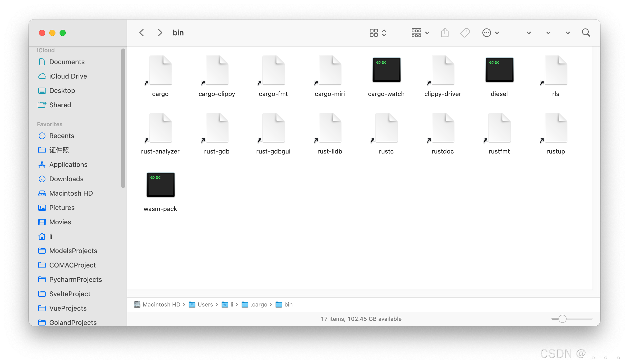Select the cargo-miri file icon
This screenshot has width=629, height=364.
[x=330, y=70]
